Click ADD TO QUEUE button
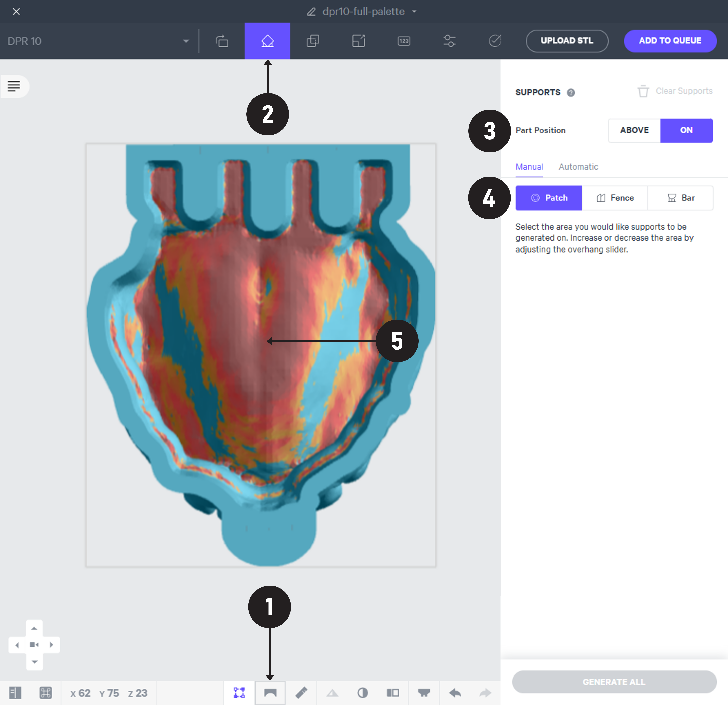 click(x=670, y=41)
